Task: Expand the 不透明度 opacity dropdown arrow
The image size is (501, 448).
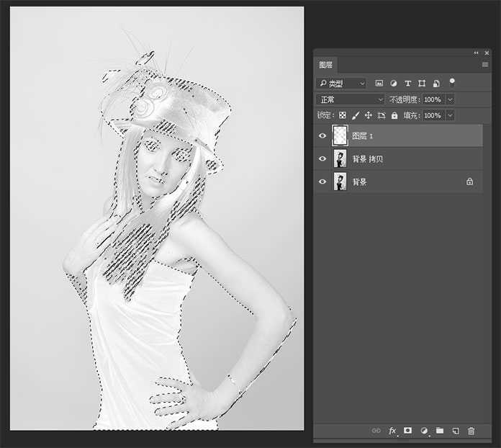Action: pyautogui.click(x=451, y=99)
